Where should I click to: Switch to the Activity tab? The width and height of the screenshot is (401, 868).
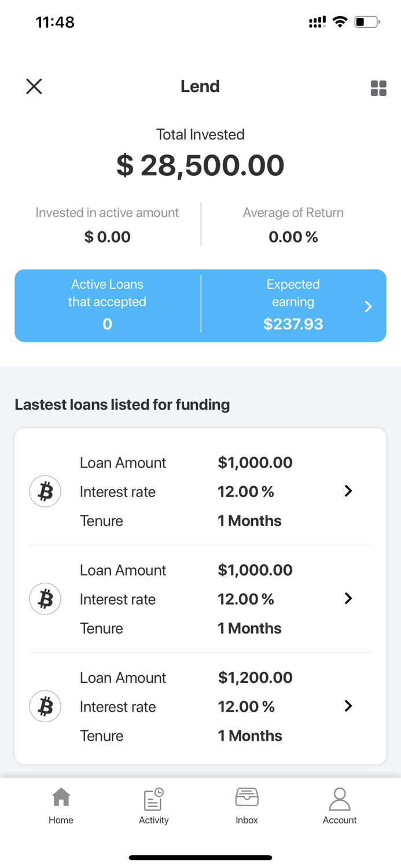pyautogui.click(x=153, y=804)
